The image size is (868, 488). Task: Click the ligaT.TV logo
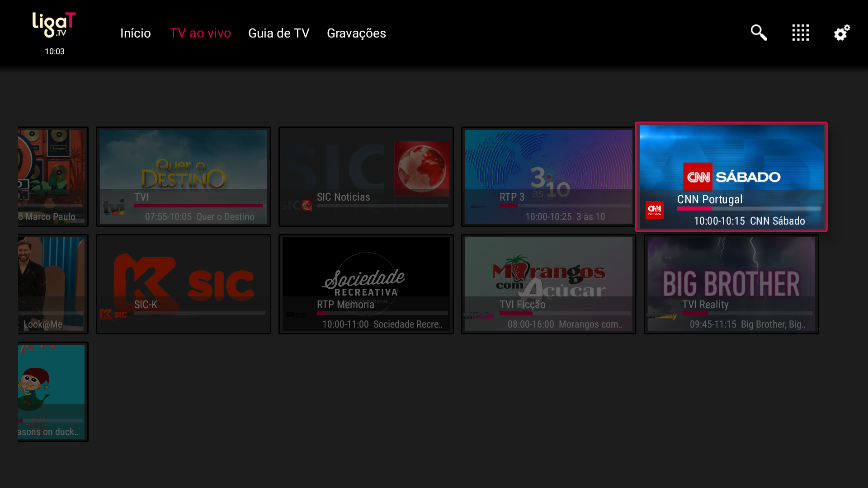[x=54, y=25]
